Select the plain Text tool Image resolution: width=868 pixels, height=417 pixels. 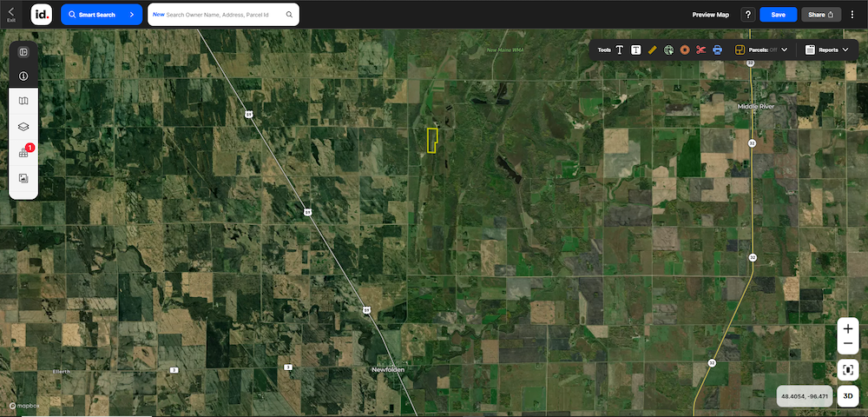[620, 50]
